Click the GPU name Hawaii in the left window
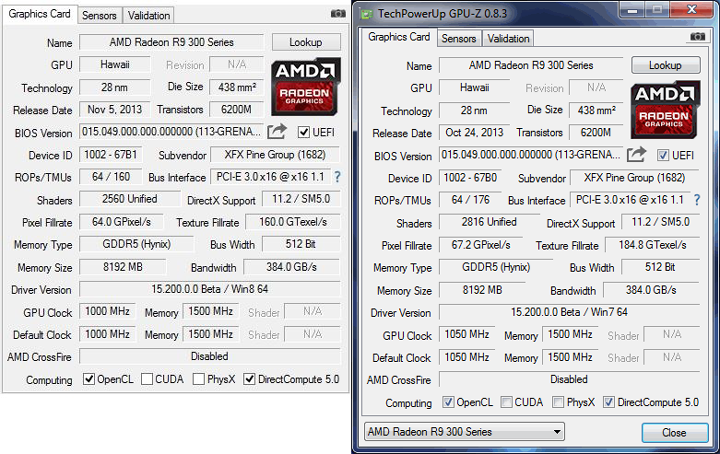Screen dimensions: 720x454 [x=115, y=64]
